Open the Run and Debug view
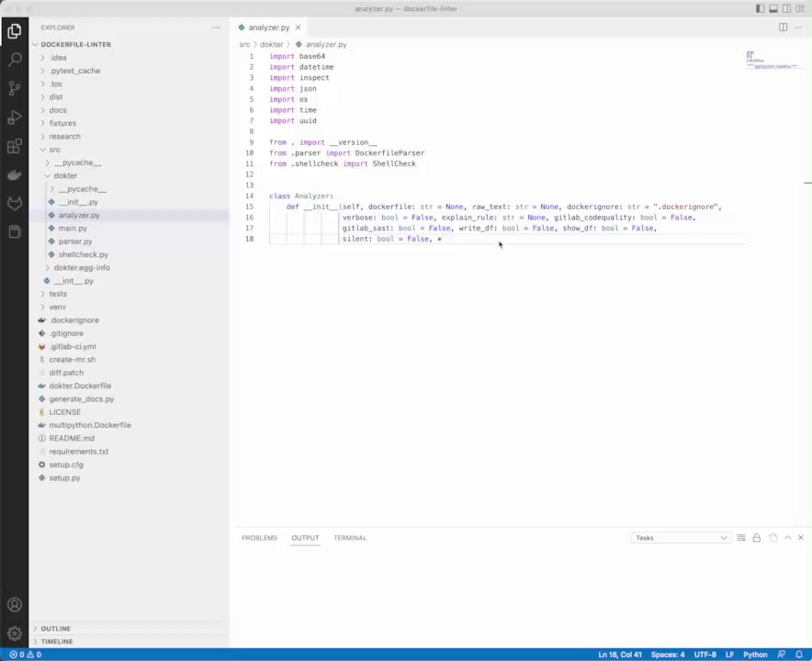The image size is (812, 661). pos(15,118)
